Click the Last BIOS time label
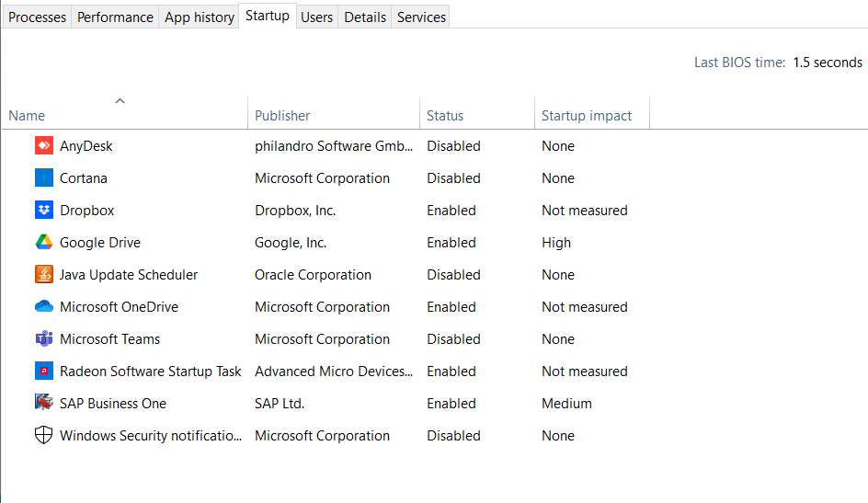The width and height of the screenshot is (868, 503). (x=739, y=63)
